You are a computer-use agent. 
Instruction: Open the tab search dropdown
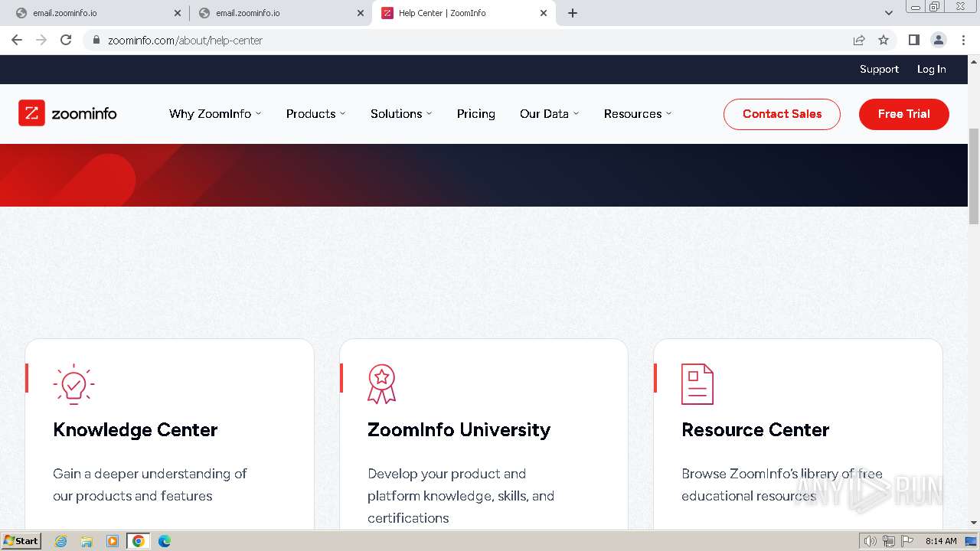coord(889,13)
